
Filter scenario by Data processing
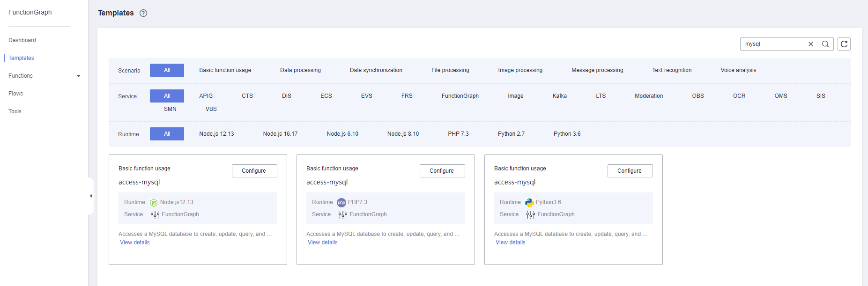coord(300,70)
